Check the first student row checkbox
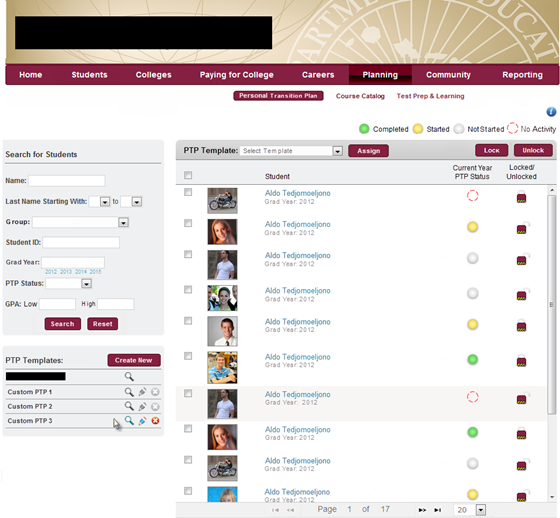Screen dimensions: 560x518 [188, 192]
